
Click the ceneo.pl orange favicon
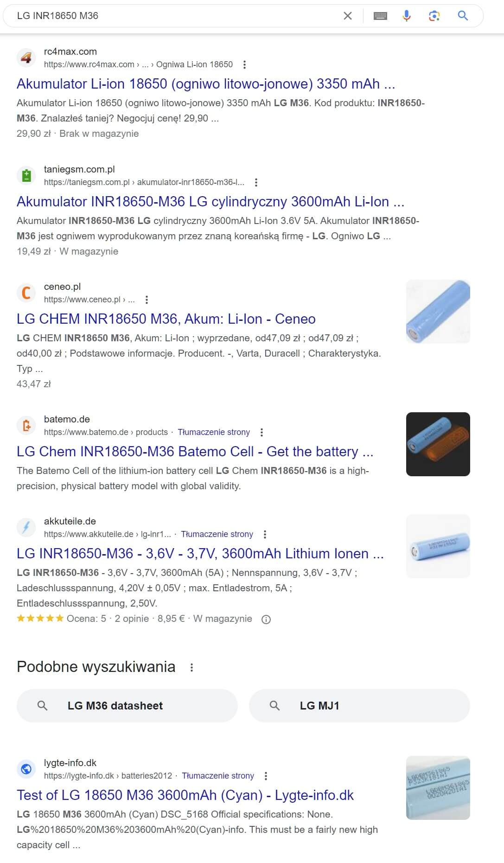pyautogui.click(x=26, y=293)
